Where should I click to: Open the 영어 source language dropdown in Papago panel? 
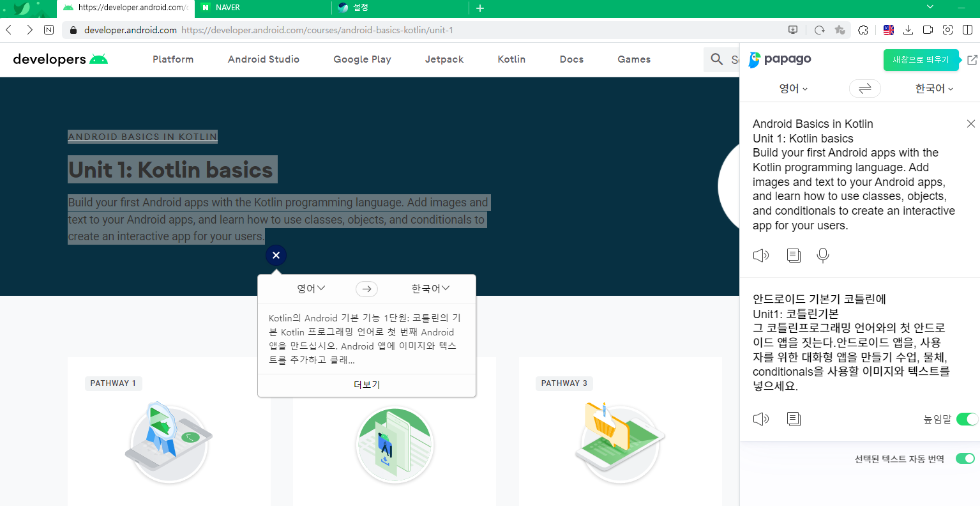[794, 89]
